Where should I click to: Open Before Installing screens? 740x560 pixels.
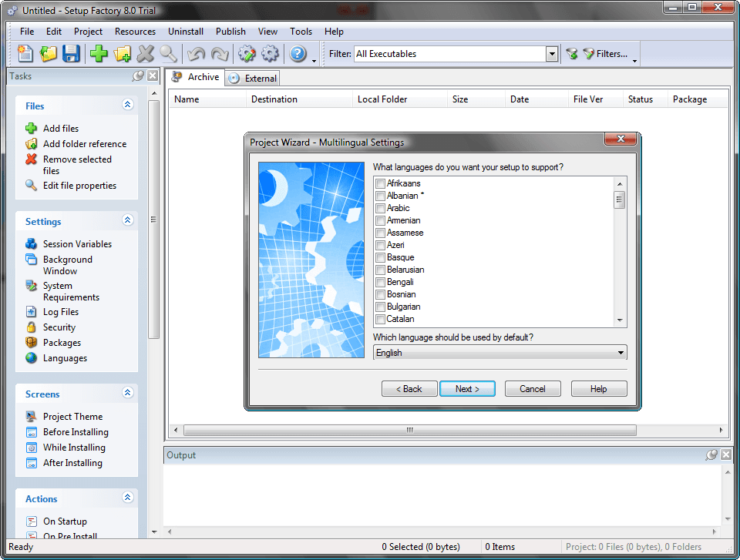pos(76,432)
